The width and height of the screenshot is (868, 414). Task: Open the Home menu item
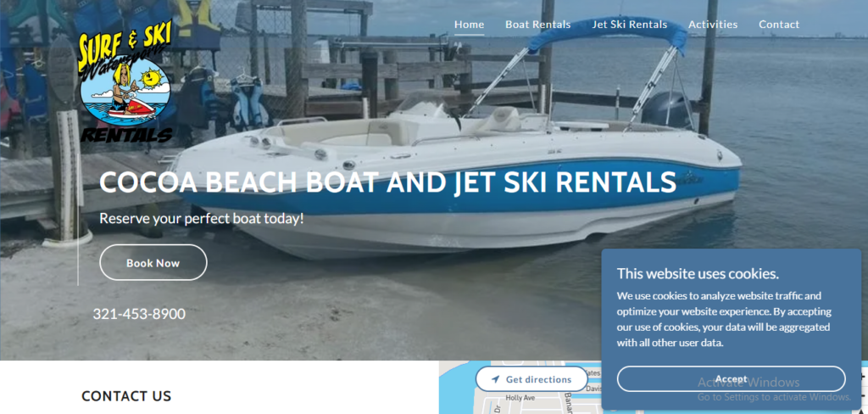469,25
